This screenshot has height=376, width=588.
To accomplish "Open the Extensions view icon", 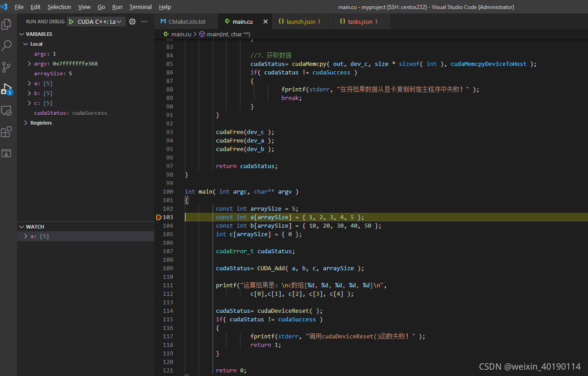I will click(7, 132).
